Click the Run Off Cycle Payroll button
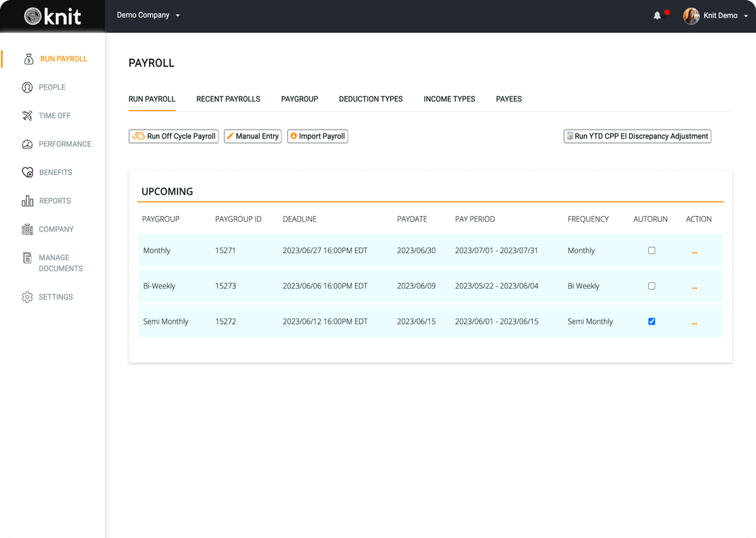The image size is (756, 538). pos(173,136)
